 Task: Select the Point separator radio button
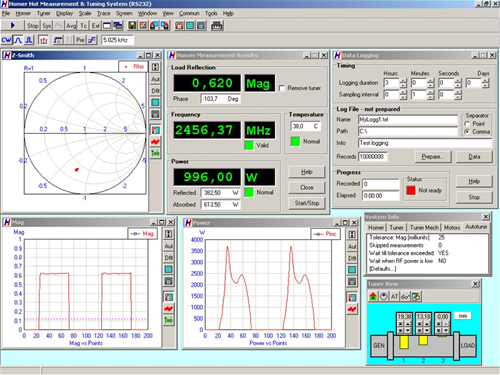tap(467, 124)
